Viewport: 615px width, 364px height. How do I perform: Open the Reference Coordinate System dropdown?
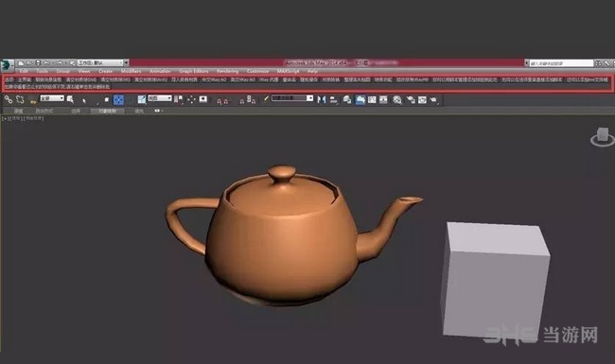click(x=160, y=98)
